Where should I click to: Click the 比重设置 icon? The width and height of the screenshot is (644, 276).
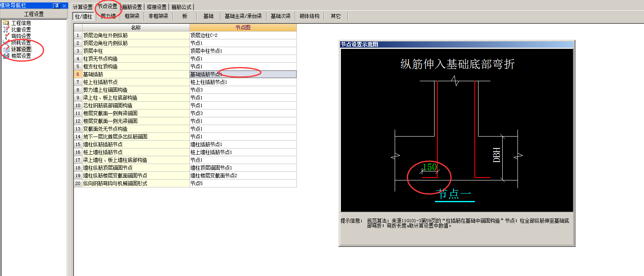[x=6, y=30]
